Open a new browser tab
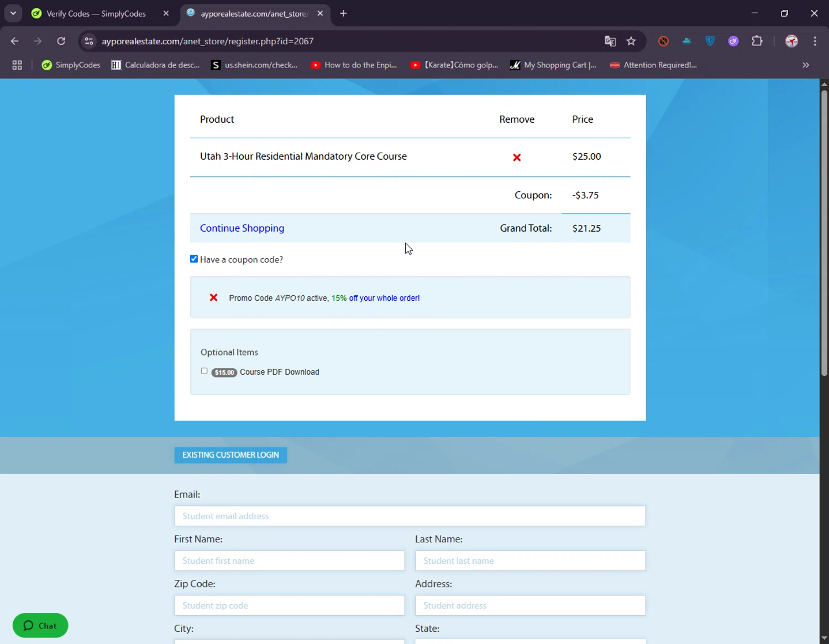829x644 pixels. (343, 13)
